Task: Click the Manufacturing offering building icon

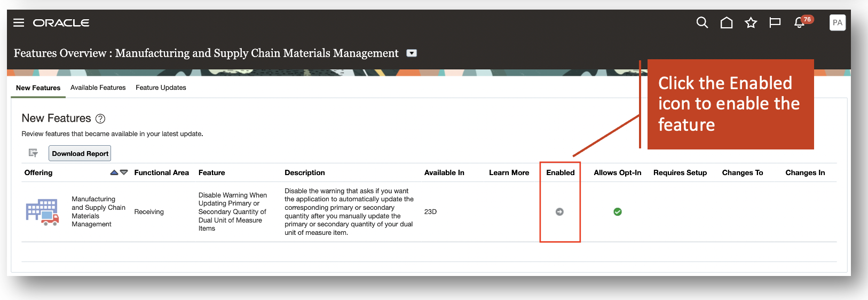Action: pos(43,212)
